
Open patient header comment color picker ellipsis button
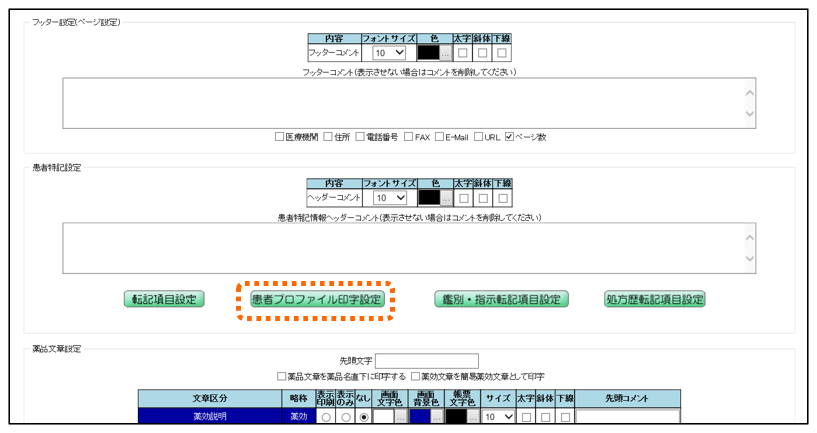pos(446,199)
